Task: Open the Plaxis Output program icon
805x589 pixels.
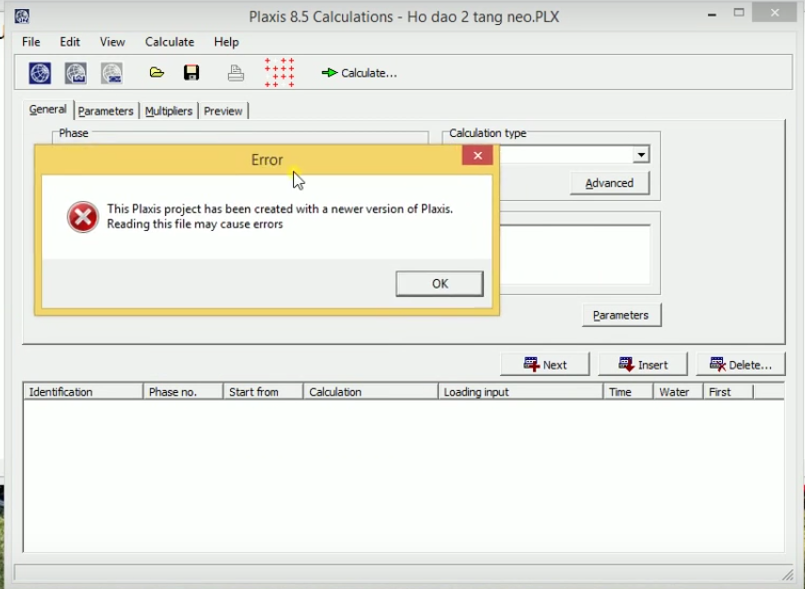Action: coord(75,73)
